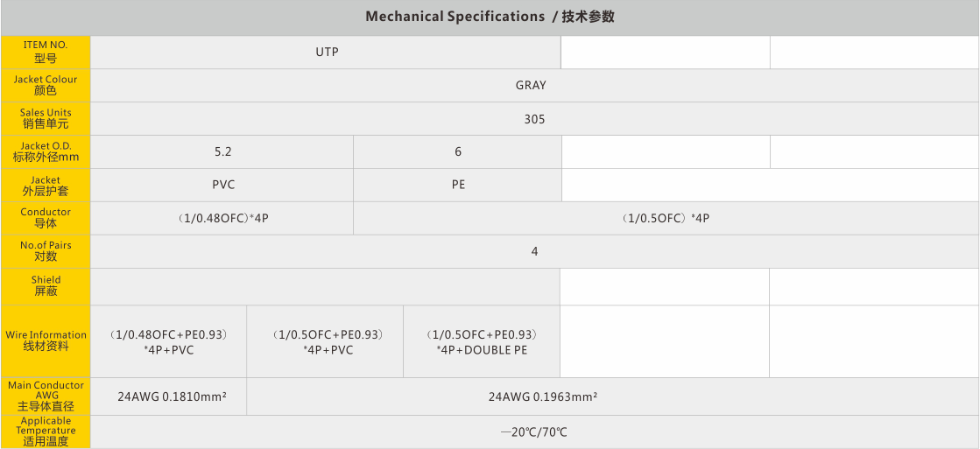The width and height of the screenshot is (980, 449).
Task: Click the PE jacket material cell
Action: (458, 185)
